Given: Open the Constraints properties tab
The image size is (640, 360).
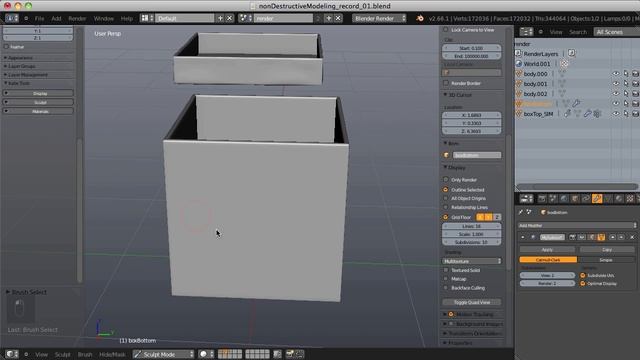Looking at the screenshot, I should [586, 199].
